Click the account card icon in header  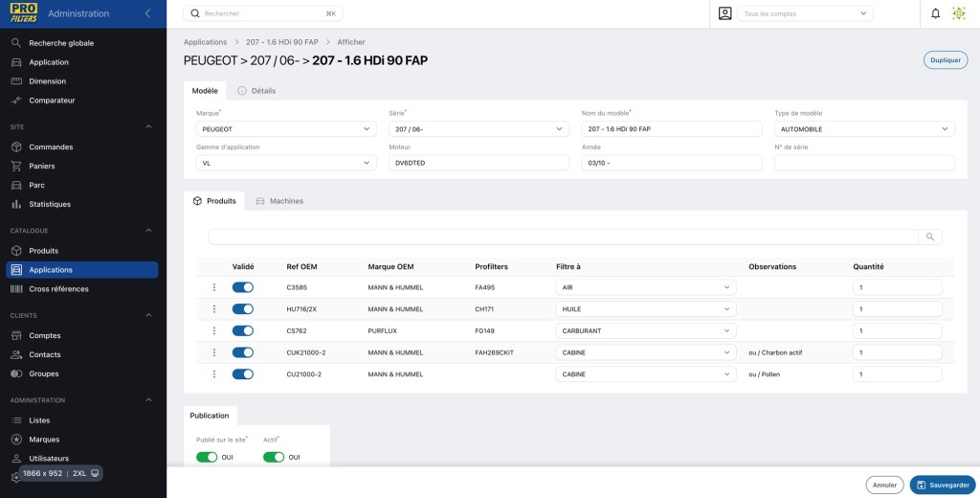[x=725, y=13]
